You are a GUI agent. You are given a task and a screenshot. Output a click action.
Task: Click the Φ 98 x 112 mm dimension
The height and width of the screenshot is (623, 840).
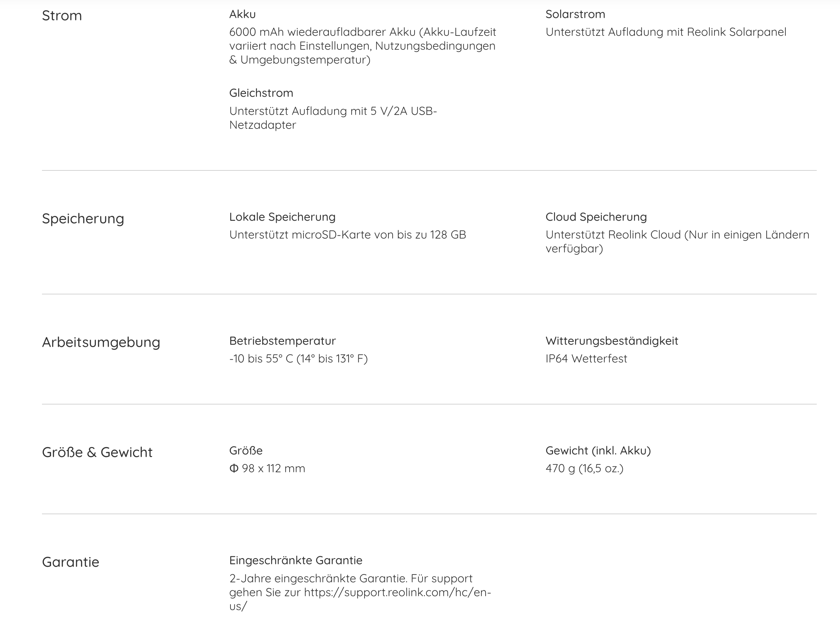coord(267,468)
